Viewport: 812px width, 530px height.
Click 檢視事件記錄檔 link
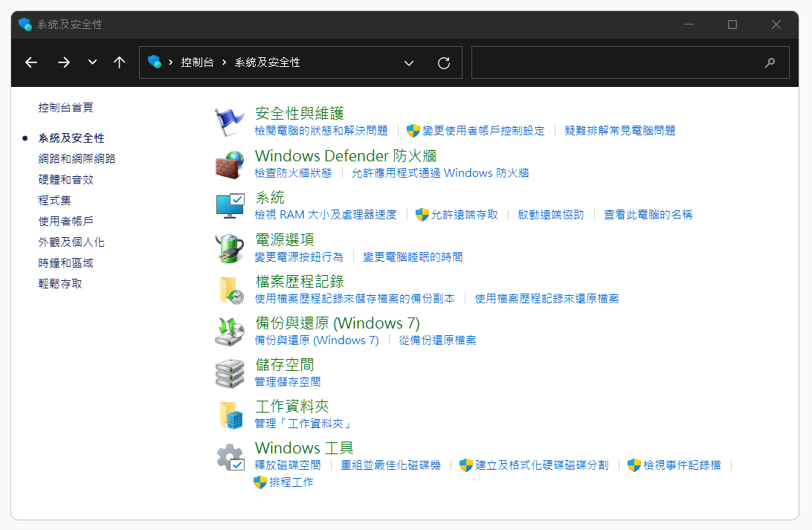click(x=682, y=465)
